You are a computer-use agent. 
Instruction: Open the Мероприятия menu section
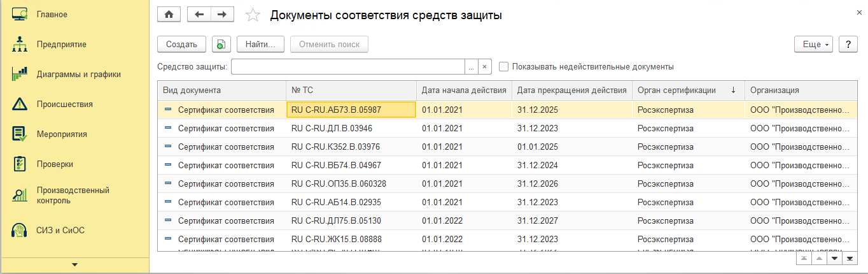pyautogui.click(x=62, y=134)
